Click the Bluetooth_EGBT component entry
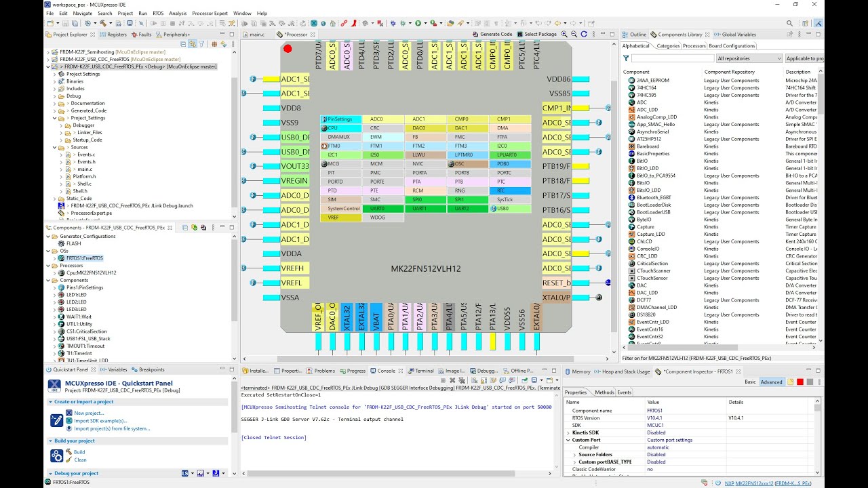868x488 pixels. point(654,197)
